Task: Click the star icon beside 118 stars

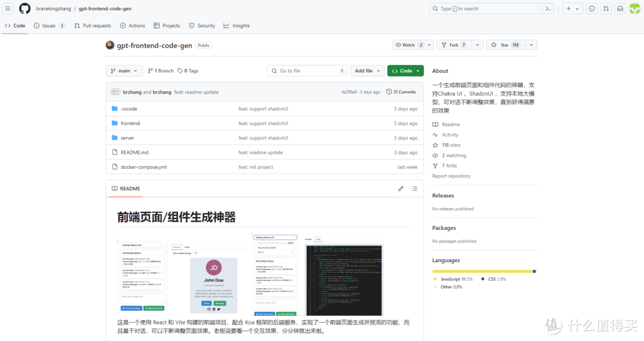Action: coord(435,145)
